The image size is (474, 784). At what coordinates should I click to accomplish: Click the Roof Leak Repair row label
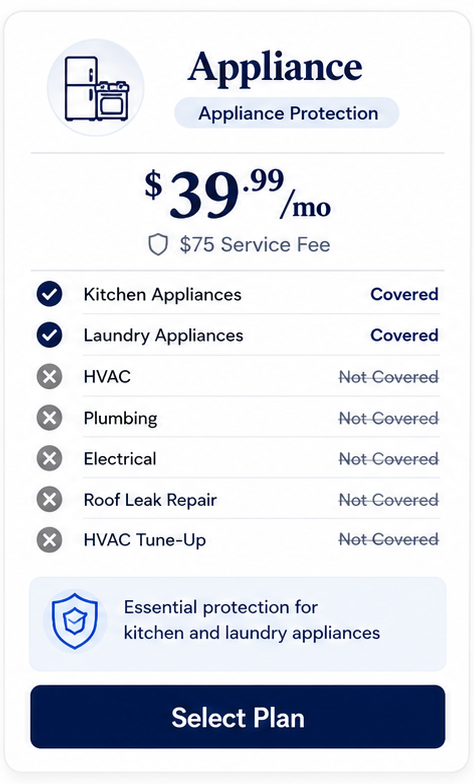150,500
